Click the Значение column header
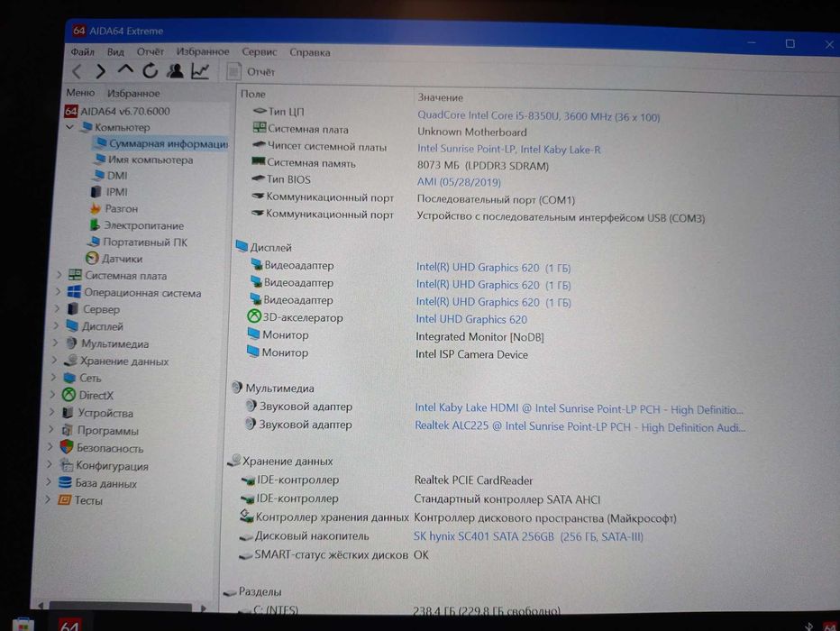The height and width of the screenshot is (631, 840). click(x=441, y=97)
